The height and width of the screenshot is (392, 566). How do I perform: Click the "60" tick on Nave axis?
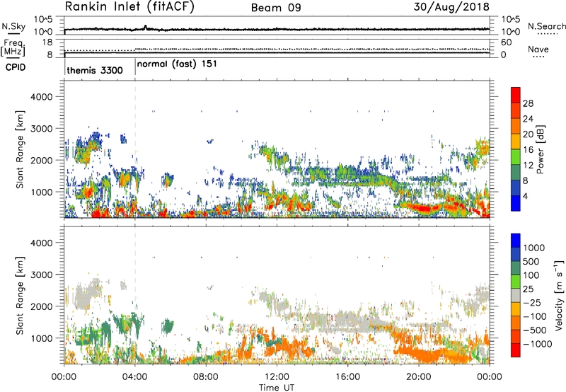point(507,42)
